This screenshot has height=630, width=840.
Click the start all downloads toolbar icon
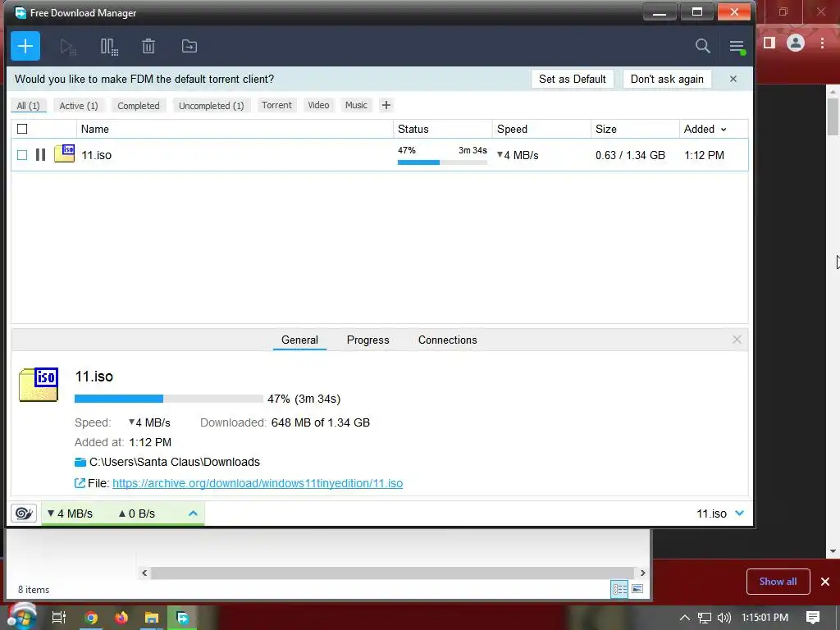pyautogui.click(x=68, y=47)
